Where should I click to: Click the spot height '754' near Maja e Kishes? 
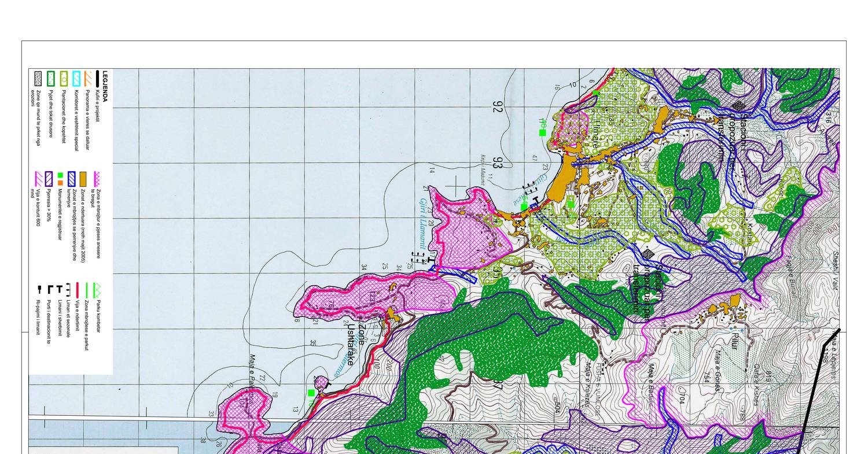click(x=707, y=377)
